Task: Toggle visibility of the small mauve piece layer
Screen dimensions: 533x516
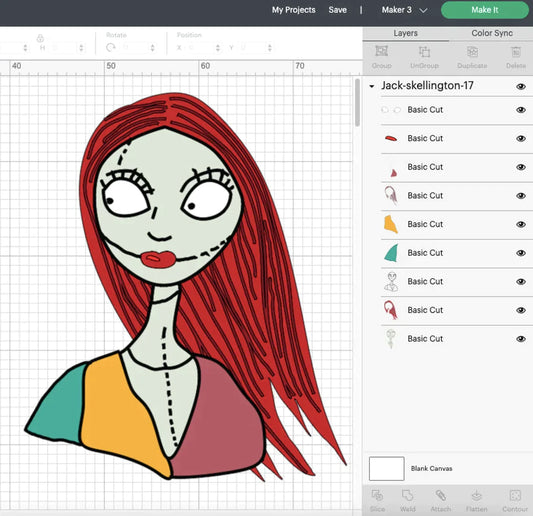Action: coord(521,167)
